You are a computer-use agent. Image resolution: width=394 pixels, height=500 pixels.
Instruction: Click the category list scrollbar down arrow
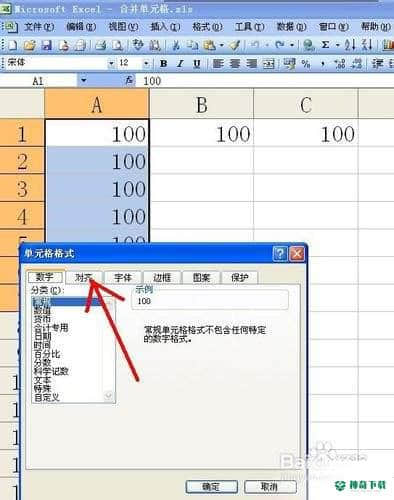pyautogui.click(x=108, y=396)
